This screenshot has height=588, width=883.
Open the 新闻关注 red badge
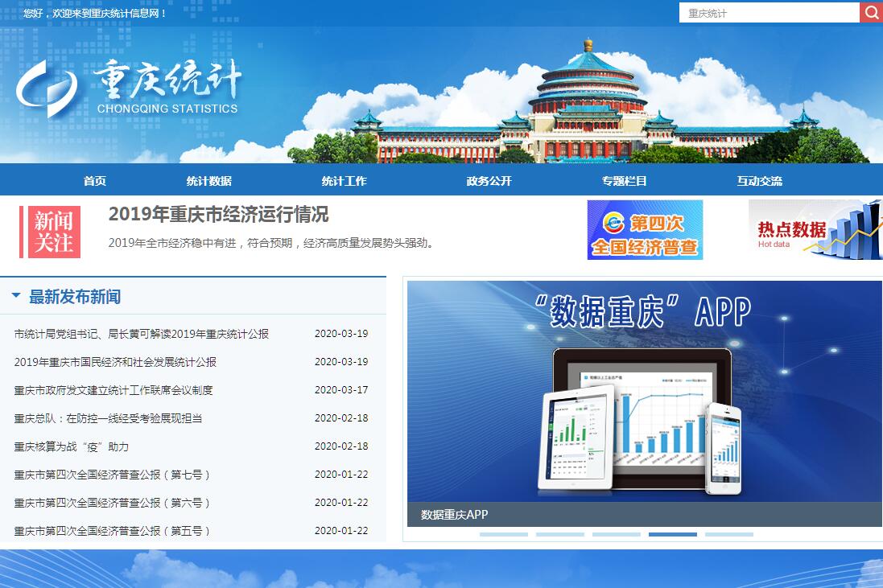(54, 232)
